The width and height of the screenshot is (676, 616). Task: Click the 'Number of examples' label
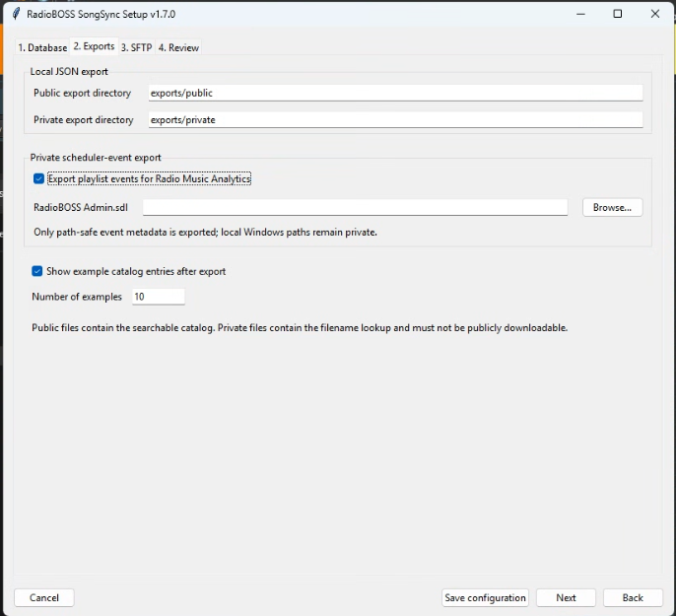(x=77, y=297)
